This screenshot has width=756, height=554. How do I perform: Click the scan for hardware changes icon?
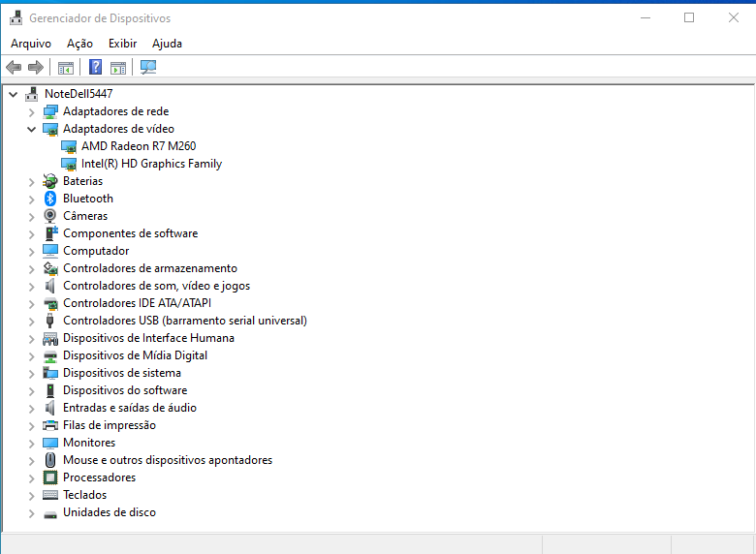148,67
